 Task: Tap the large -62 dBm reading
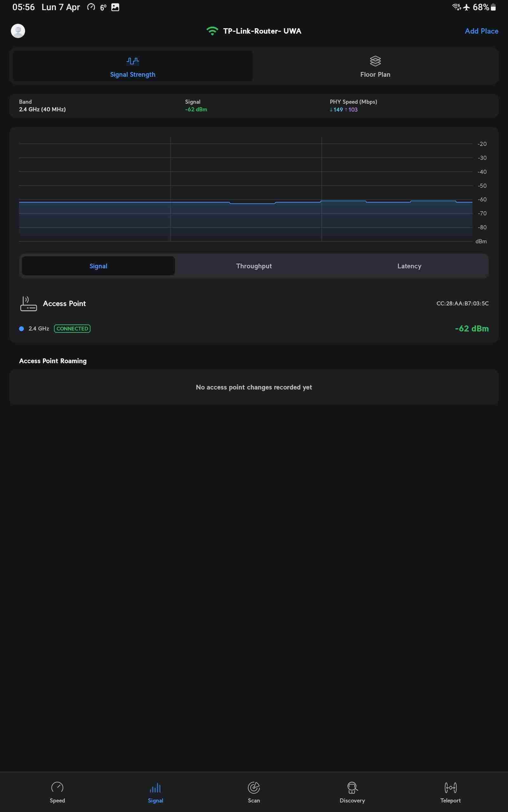click(x=472, y=329)
